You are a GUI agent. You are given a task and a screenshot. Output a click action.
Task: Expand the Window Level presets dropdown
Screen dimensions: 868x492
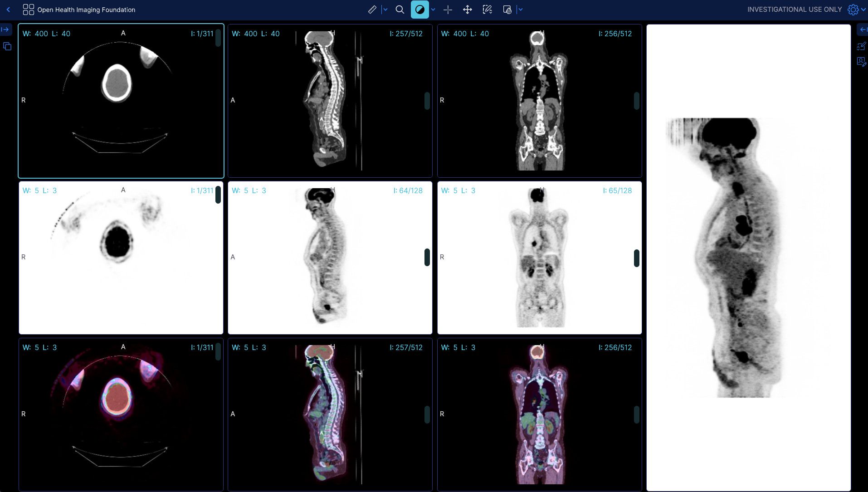pos(433,10)
